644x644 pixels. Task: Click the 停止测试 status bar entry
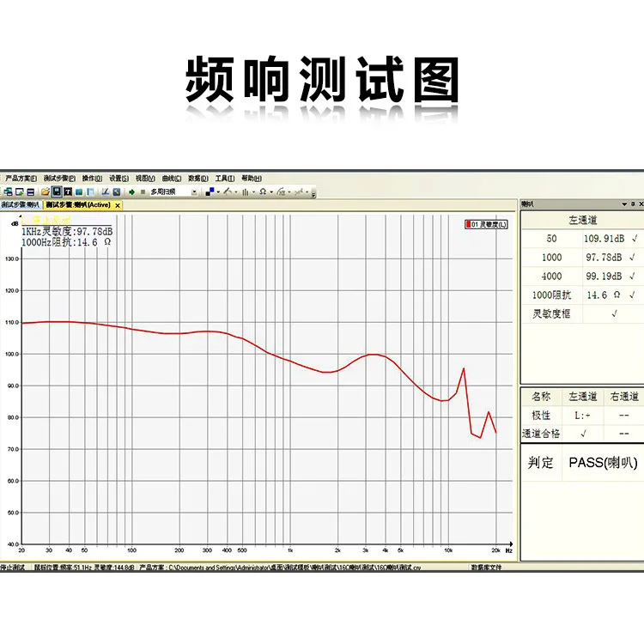12,568
